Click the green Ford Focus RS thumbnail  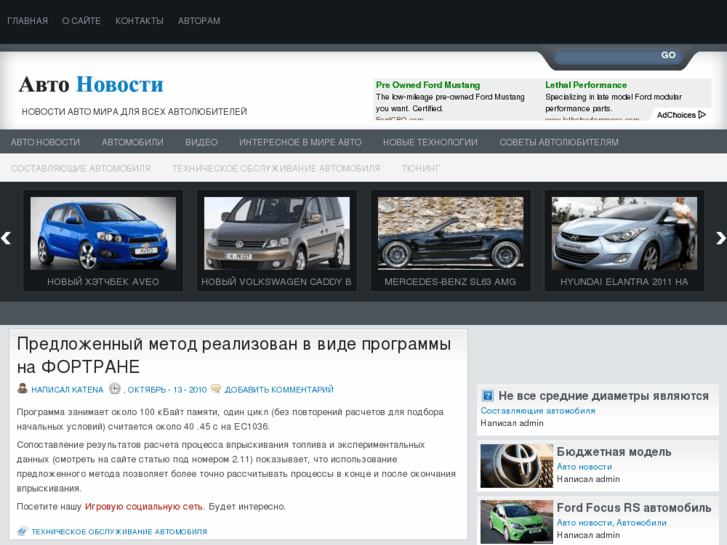click(x=517, y=522)
